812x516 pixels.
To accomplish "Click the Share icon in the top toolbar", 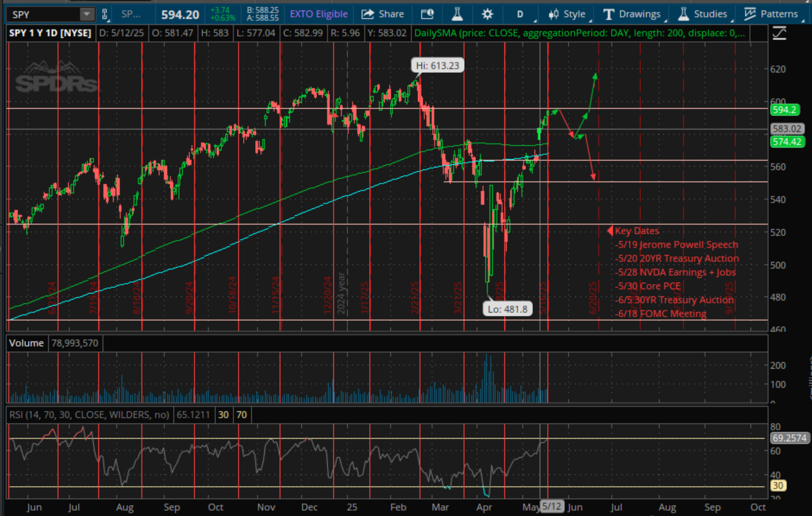I will (382, 14).
